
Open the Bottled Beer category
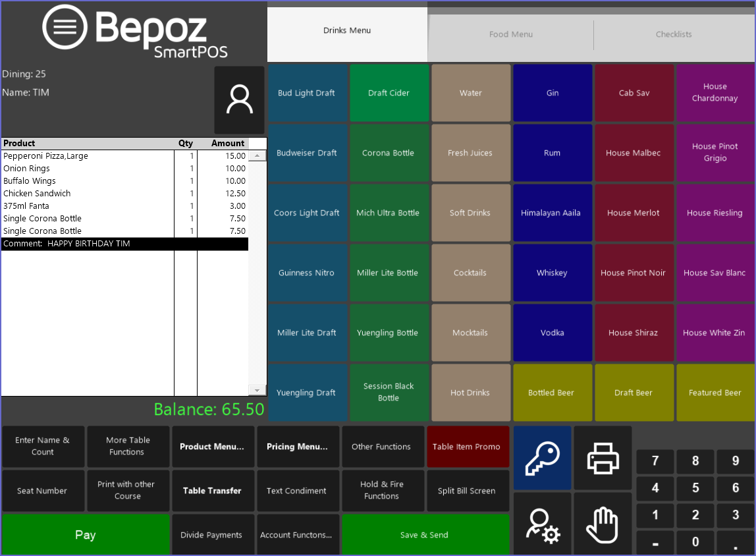click(x=553, y=393)
